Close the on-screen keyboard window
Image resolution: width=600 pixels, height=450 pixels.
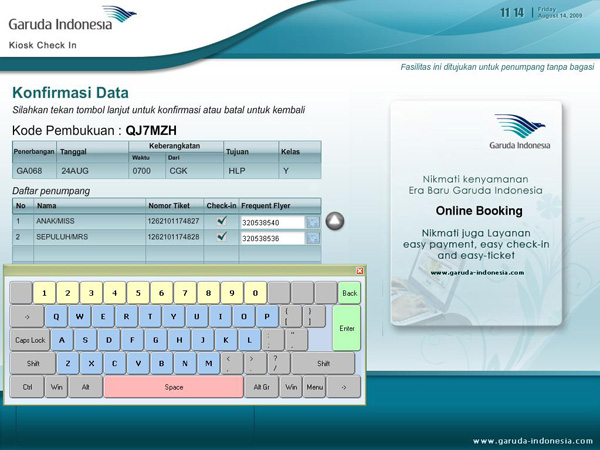(360, 271)
